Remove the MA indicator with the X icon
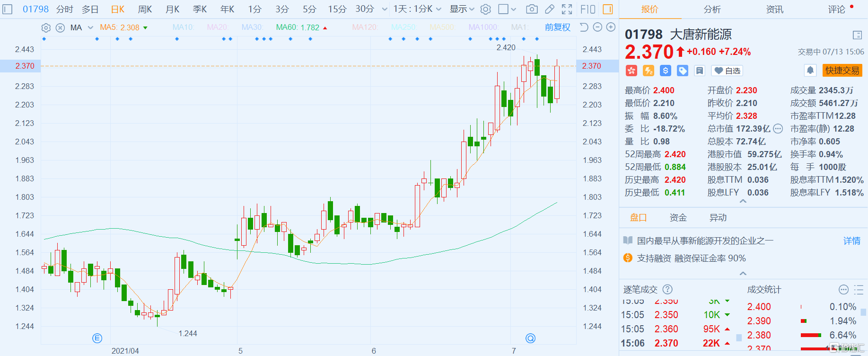868x356 pixels. pos(60,27)
